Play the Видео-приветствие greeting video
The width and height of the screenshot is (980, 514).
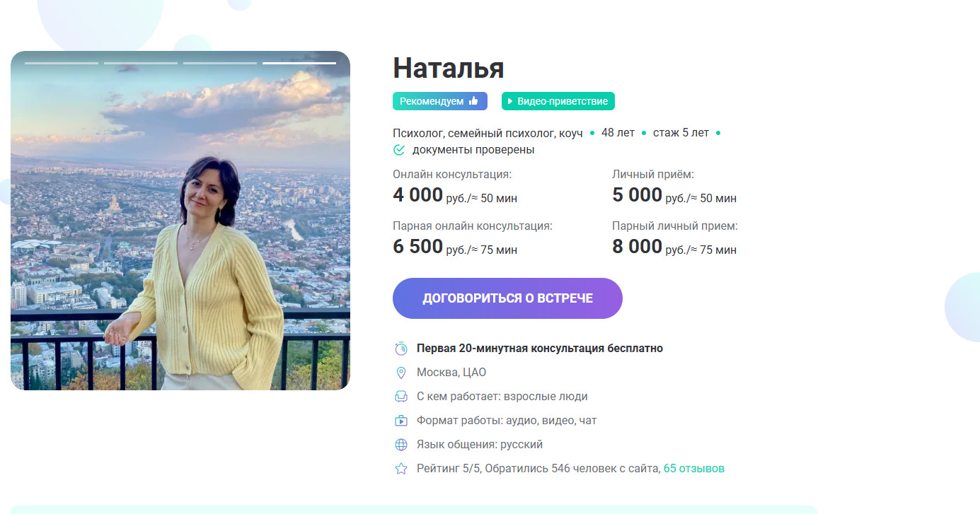coord(558,101)
